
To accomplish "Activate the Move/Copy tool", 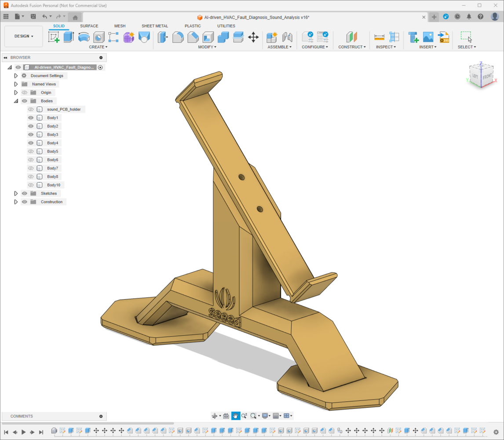I will [253, 37].
